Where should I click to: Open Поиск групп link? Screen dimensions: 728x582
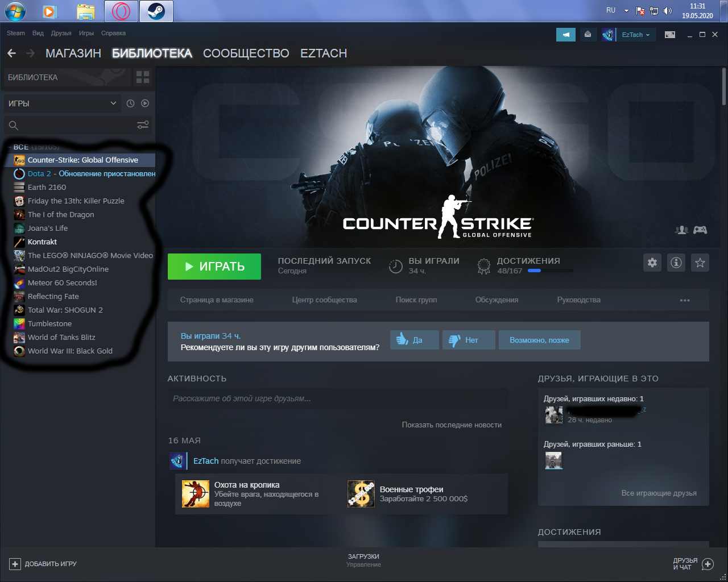[416, 300]
